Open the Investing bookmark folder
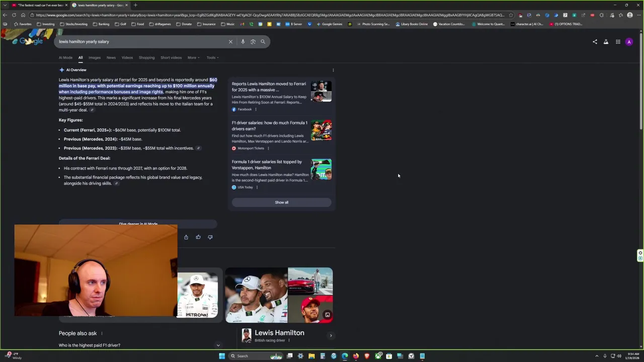This screenshot has height=362, width=644. pyautogui.click(x=46, y=24)
